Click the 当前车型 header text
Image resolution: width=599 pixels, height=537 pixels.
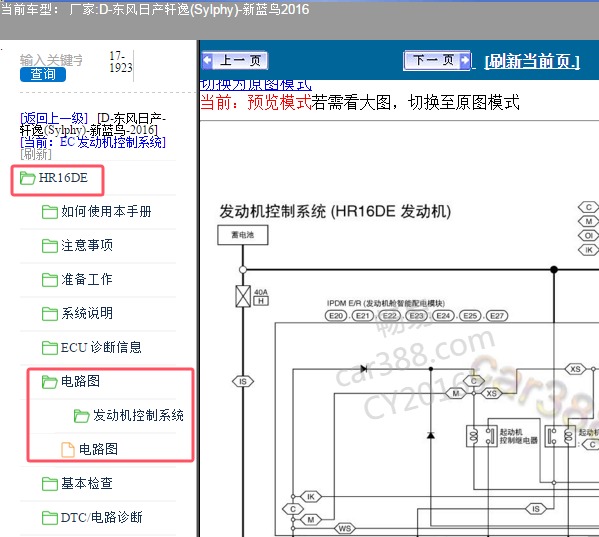click(155, 9)
